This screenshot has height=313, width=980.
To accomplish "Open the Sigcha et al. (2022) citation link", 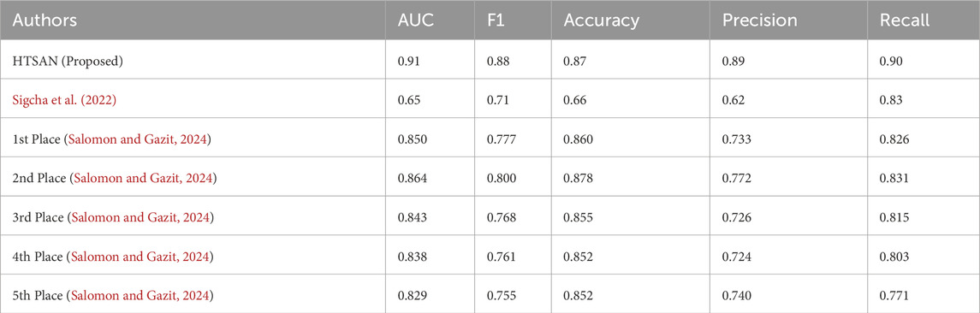I will (58, 99).
